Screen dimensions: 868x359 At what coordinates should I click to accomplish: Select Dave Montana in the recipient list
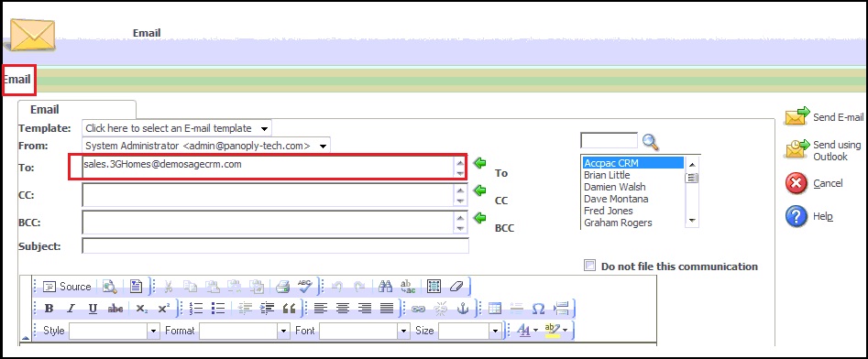point(616,199)
